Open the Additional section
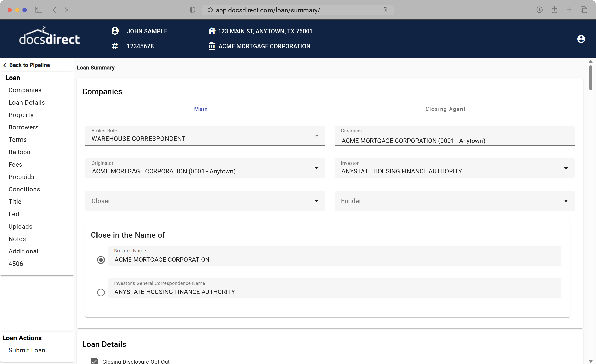596x364 pixels. [x=24, y=251]
